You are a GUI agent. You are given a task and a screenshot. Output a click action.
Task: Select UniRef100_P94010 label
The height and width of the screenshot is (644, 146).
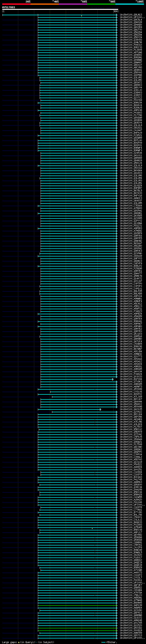(131, 45)
